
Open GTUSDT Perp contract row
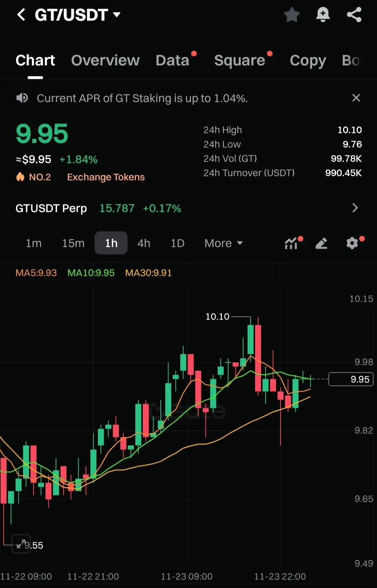pos(188,208)
